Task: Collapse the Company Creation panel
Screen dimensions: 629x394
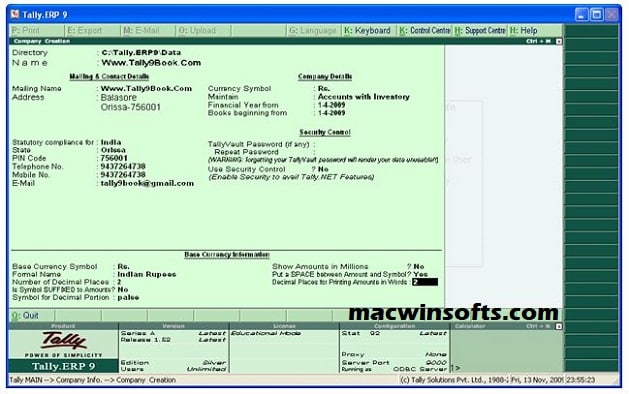Action: click(x=559, y=41)
